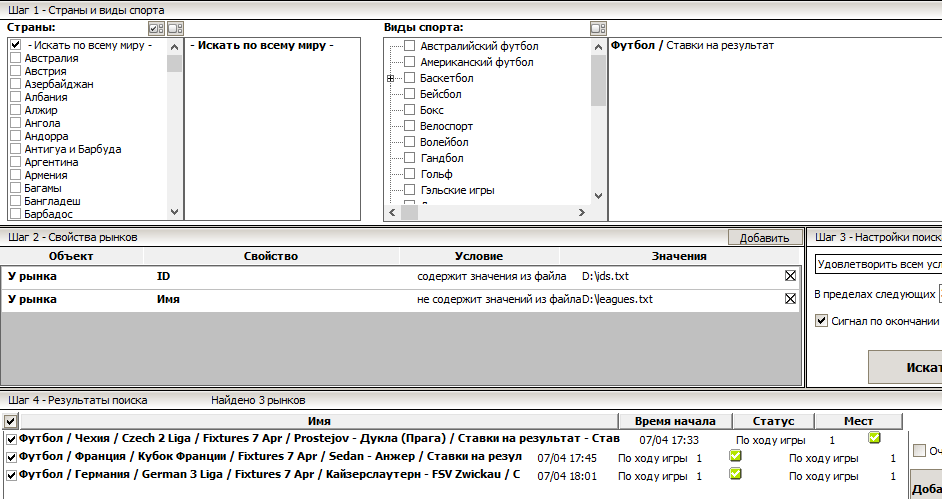Click the 07/04 18:01 start time cell
942x499 pixels.
[x=567, y=476]
